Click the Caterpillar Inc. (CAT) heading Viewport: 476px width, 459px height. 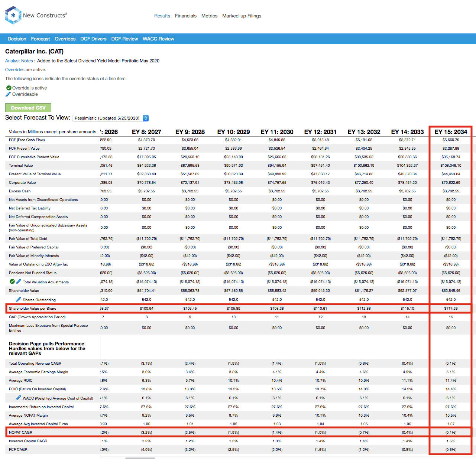[34, 51]
